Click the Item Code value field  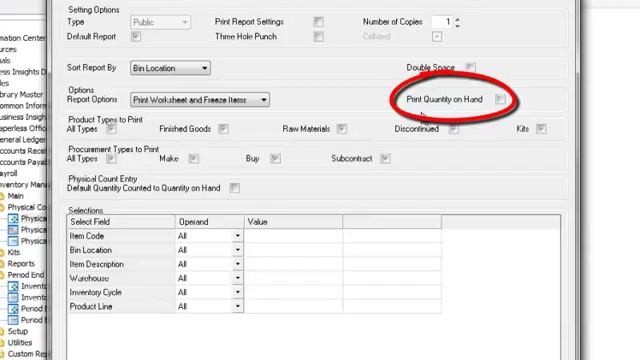click(x=293, y=236)
